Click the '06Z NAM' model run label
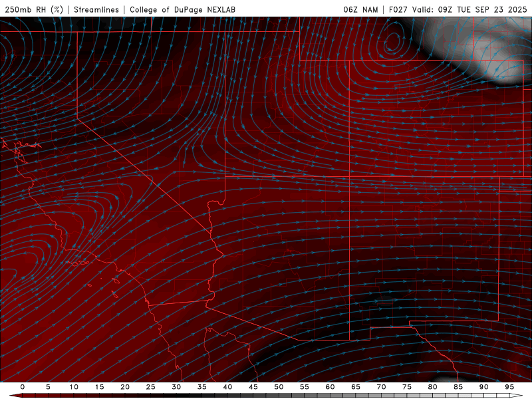Screen dimensions: 532x399 [360, 9]
